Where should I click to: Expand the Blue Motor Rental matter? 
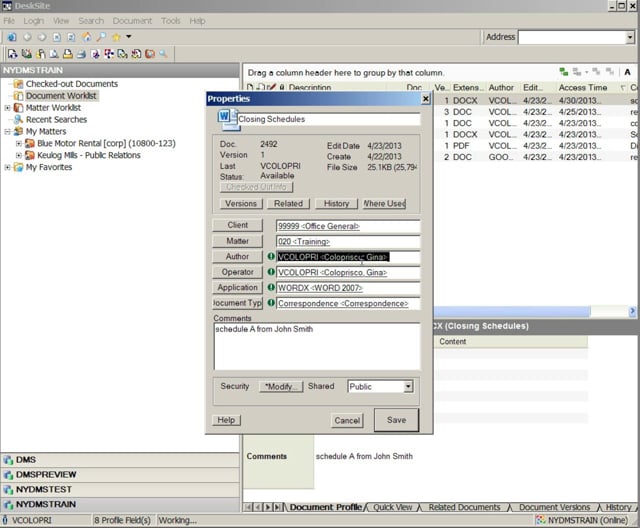(19, 144)
